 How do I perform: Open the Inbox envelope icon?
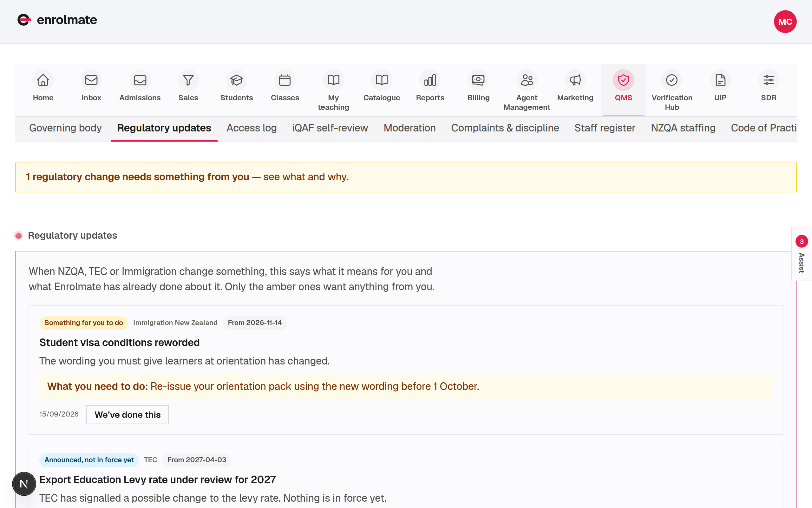point(91,80)
